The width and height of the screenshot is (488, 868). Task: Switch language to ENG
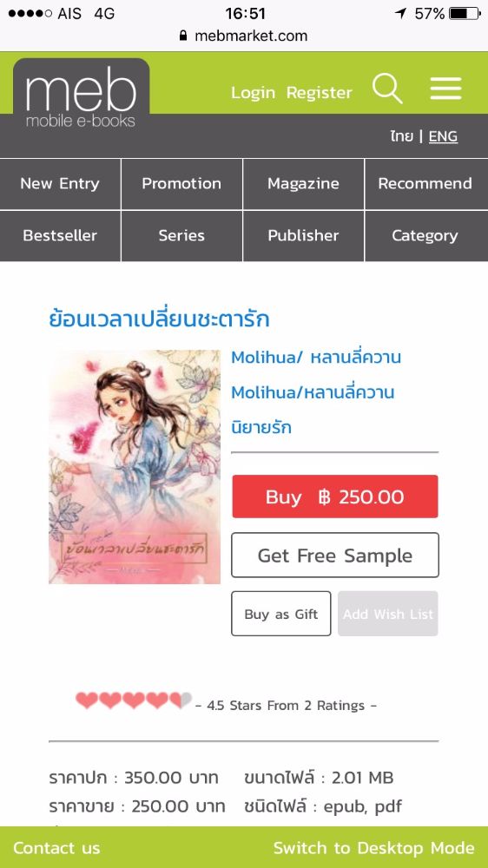pyautogui.click(x=443, y=136)
